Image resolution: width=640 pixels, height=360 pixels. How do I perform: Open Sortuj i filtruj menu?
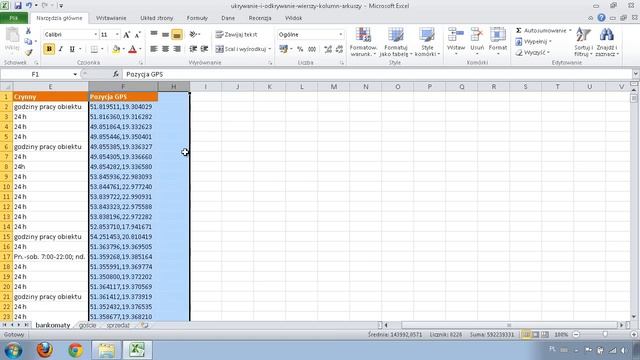coord(583,42)
